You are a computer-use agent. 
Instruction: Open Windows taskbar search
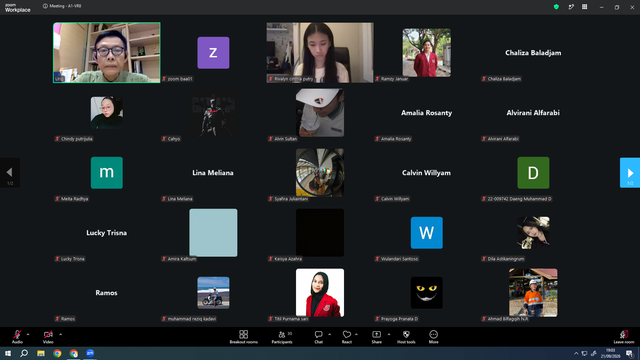[x=24, y=353]
